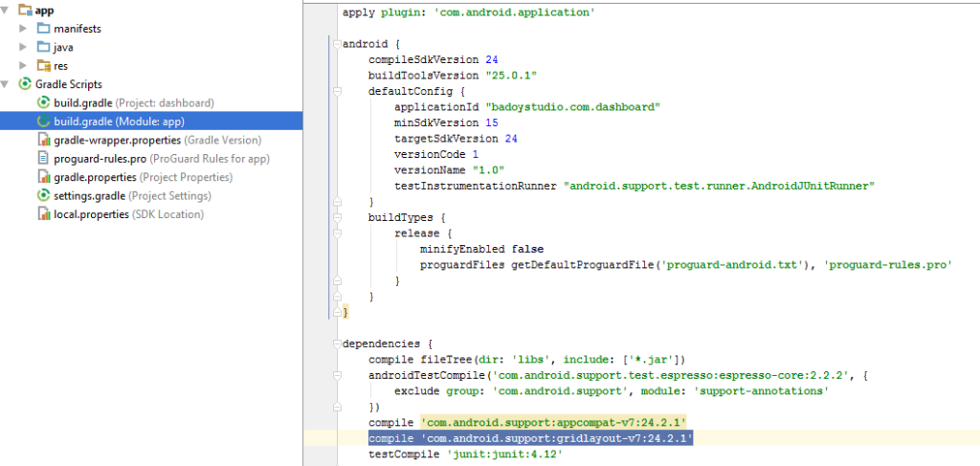Click the Gradle Scripts group icon
Screen dimensions: 980x466
pyautogui.click(x=25, y=84)
